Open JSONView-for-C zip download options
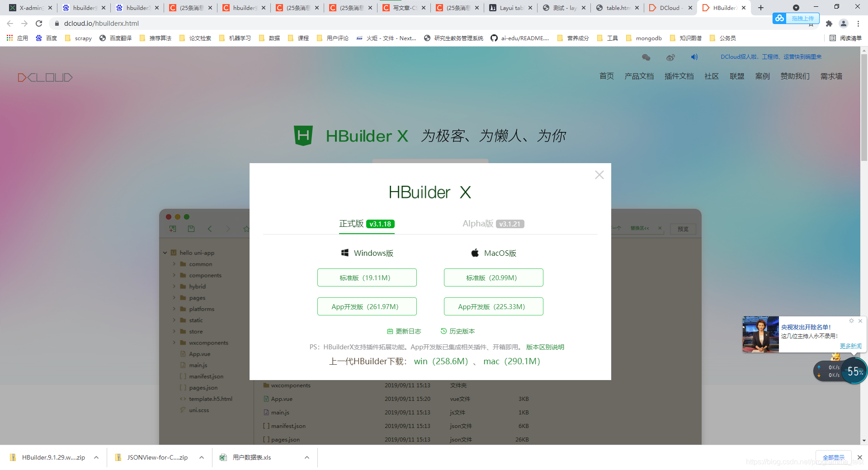The width and height of the screenshot is (868, 470). [x=202, y=457]
